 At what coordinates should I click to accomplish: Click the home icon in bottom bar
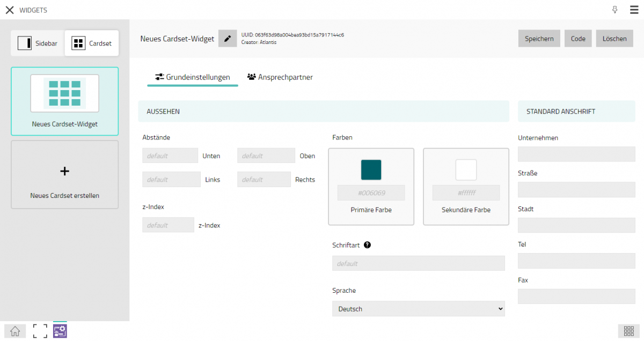click(x=15, y=331)
